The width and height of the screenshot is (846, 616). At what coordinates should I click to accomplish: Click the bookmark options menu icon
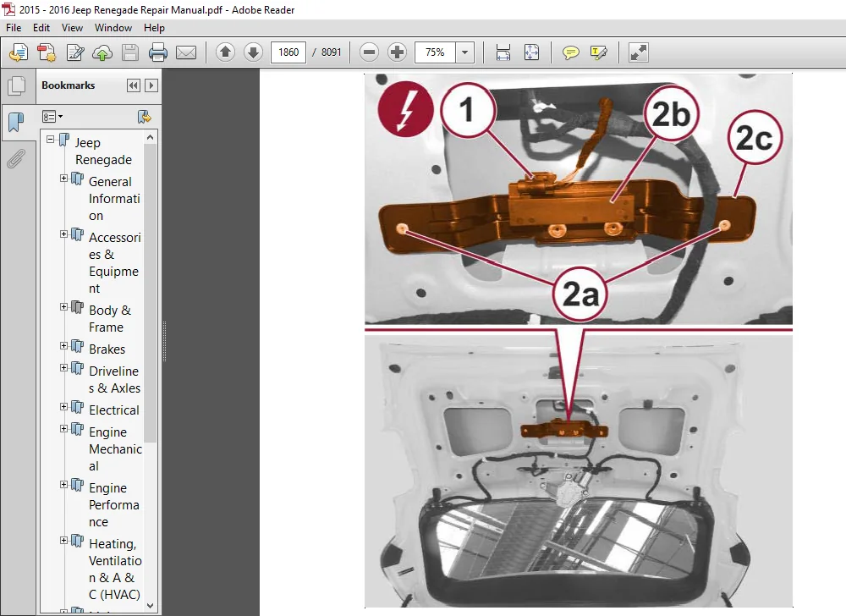(52, 117)
